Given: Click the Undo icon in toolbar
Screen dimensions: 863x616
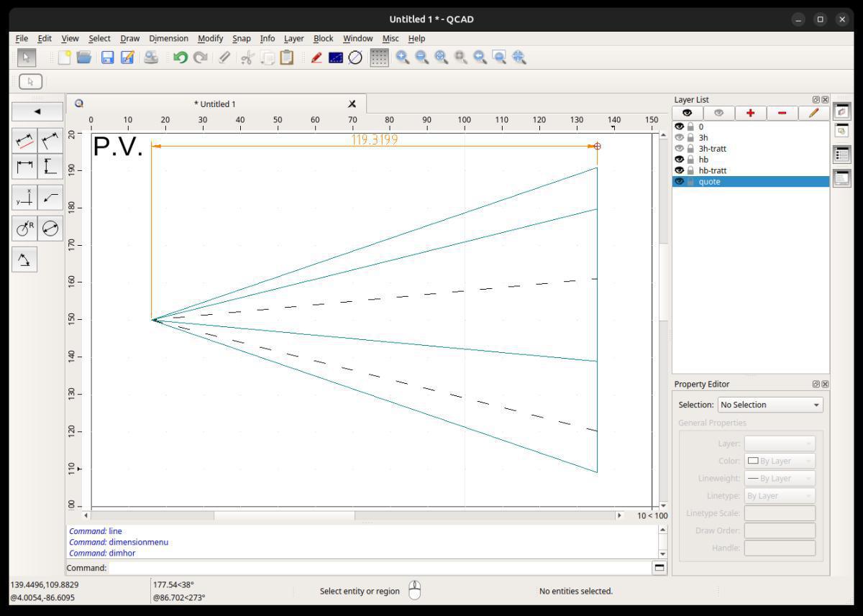Looking at the screenshot, I should pos(181,58).
